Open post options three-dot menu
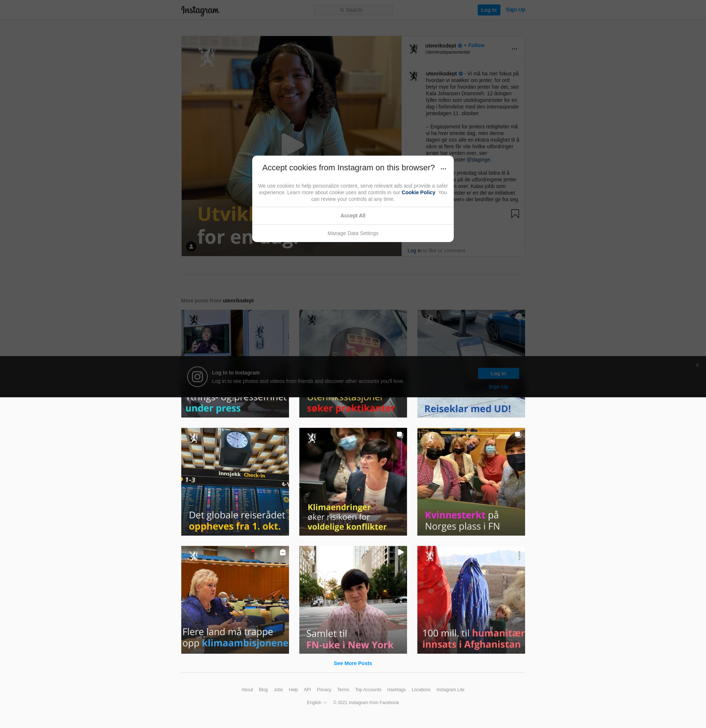This screenshot has height=728, width=706. tap(514, 49)
